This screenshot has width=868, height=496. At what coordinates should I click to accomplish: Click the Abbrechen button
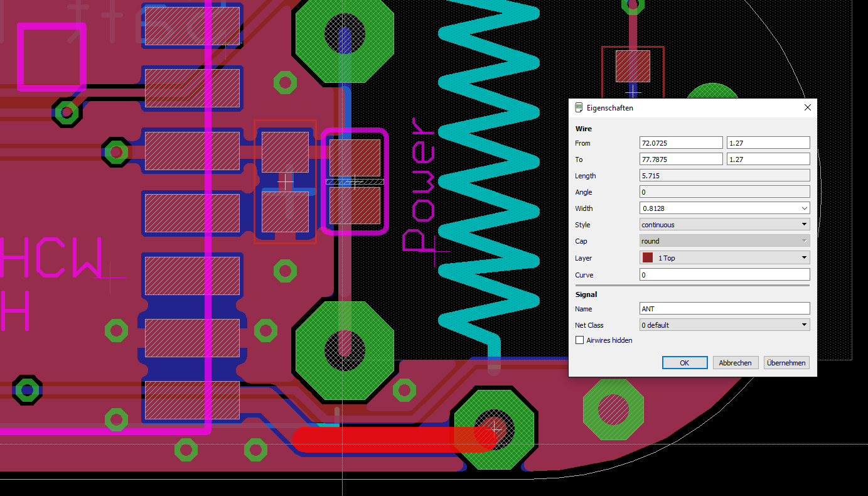click(x=735, y=363)
